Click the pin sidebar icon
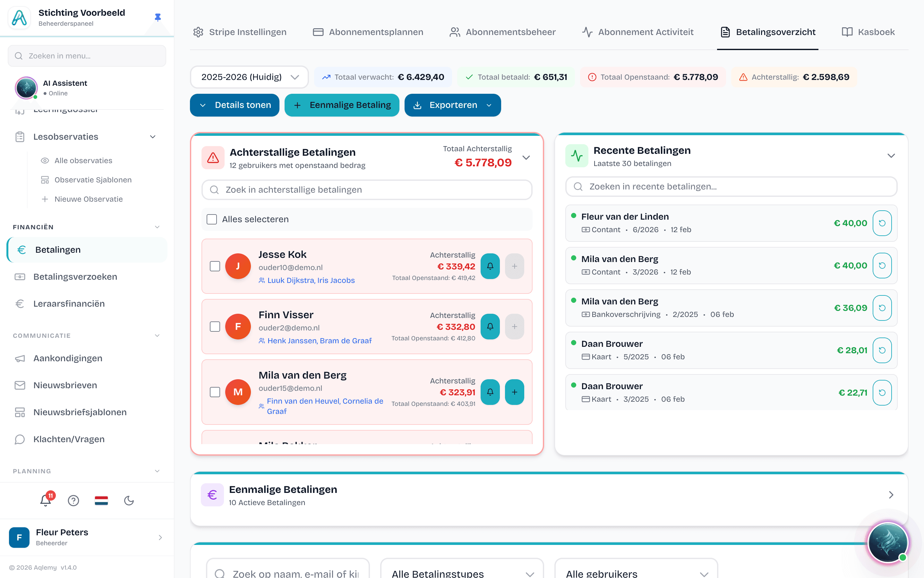The image size is (924, 578). [158, 17]
